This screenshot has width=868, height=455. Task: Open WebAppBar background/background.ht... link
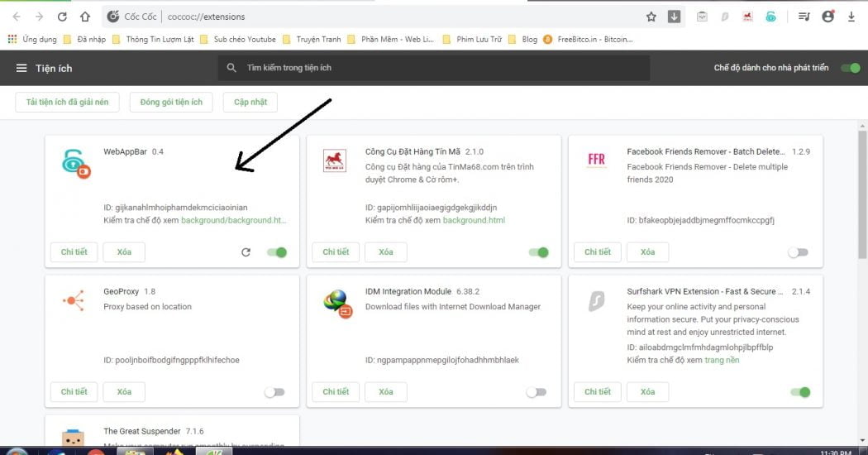(x=234, y=220)
